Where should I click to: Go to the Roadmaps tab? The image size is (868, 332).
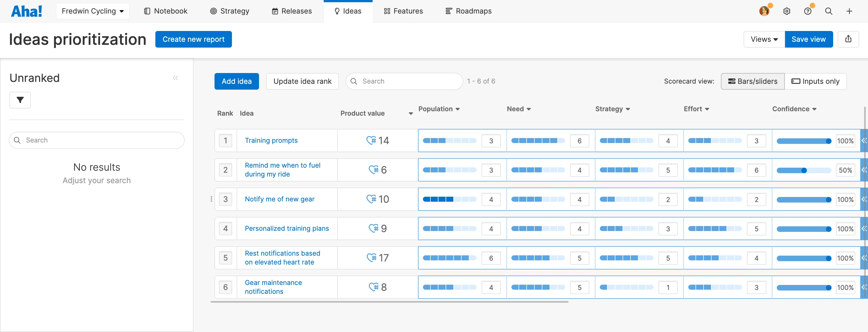pyautogui.click(x=468, y=11)
